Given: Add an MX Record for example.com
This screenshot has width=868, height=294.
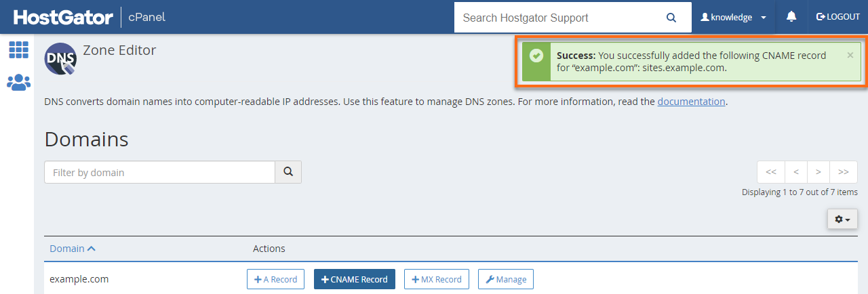Looking at the screenshot, I should [x=436, y=279].
